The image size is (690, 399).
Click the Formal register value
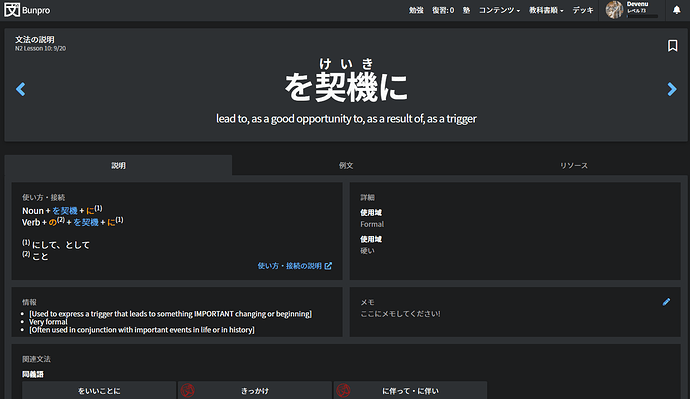(372, 224)
